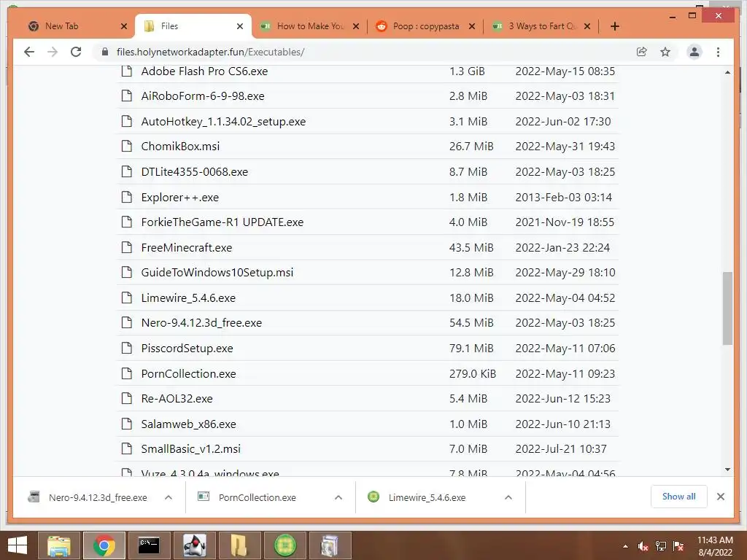Reload the current page

pyautogui.click(x=76, y=52)
